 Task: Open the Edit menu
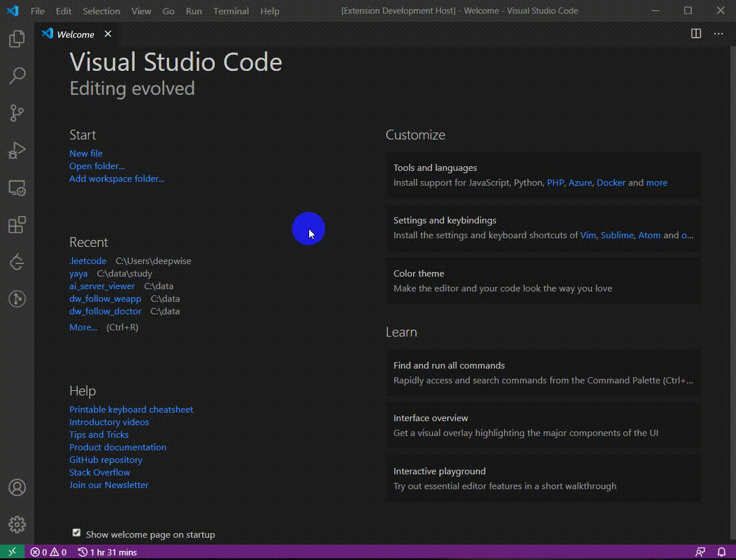63,11
